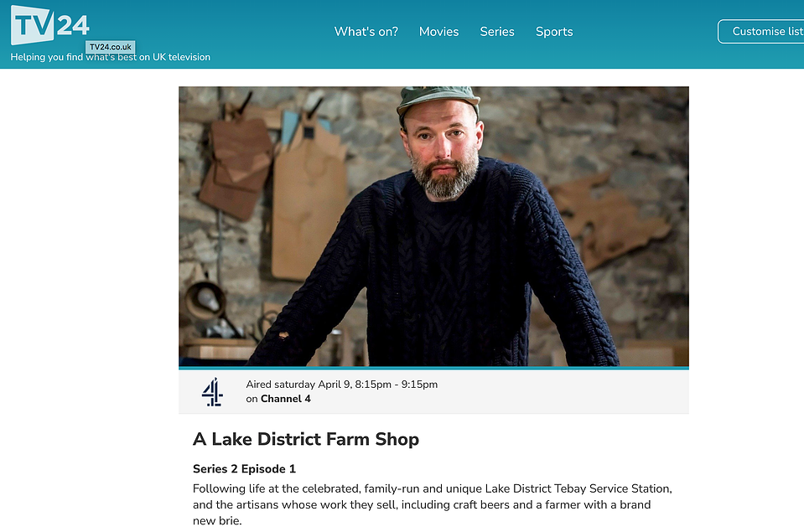Click the Aired Saturday April 9 time text
This screenshot has width=804, height=532.
[x=341, y=385]
